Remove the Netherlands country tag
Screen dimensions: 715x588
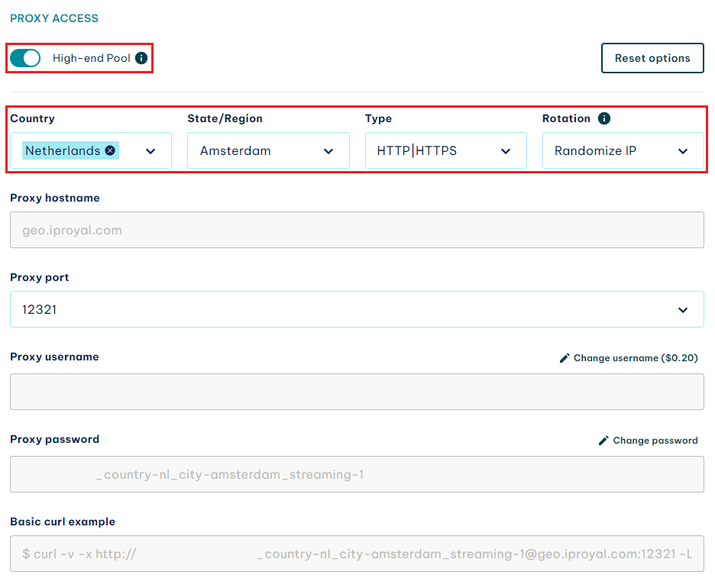tap(110, 150)
